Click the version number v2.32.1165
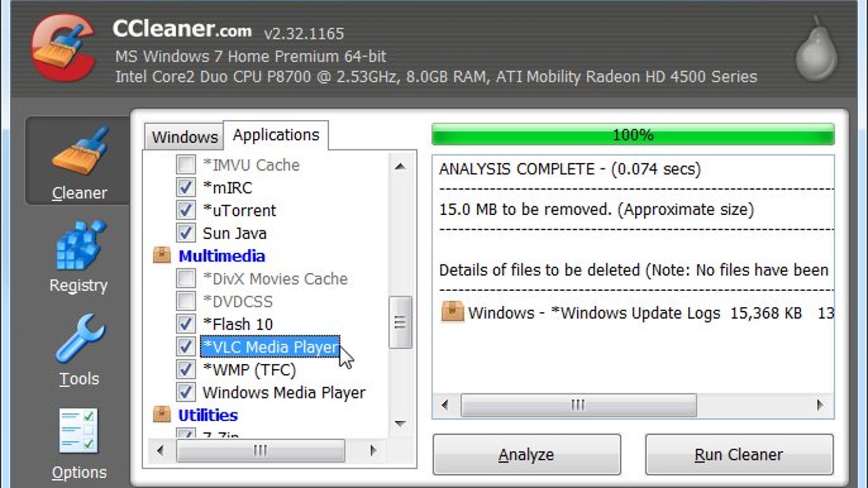The width and height of the screenshot is (868, 488). tap(304, 34)
